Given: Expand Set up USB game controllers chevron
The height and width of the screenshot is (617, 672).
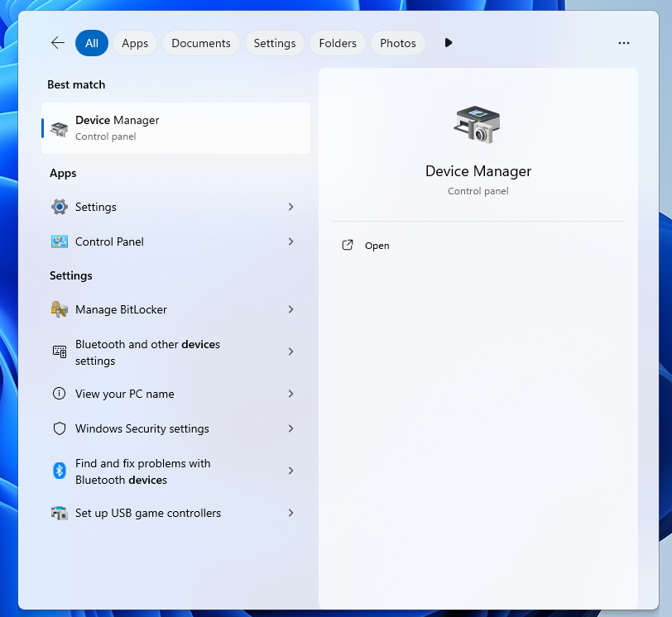Looking at the screenshot, I should 291,513.
